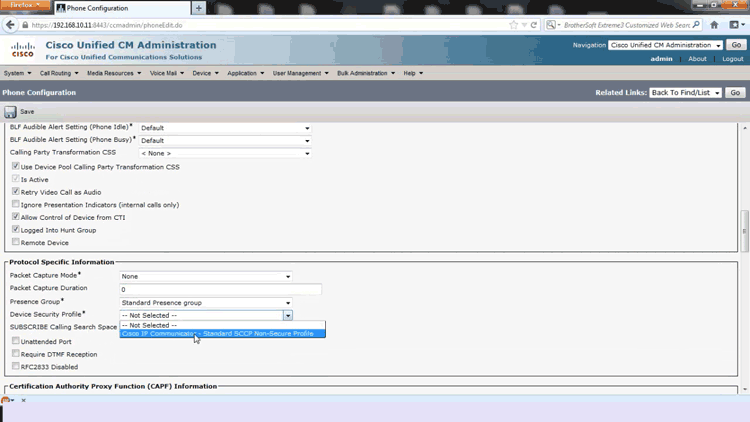The image size is (750, 422).
Task: Close the bottom add-on bar with x
Action: click(23, 400)
